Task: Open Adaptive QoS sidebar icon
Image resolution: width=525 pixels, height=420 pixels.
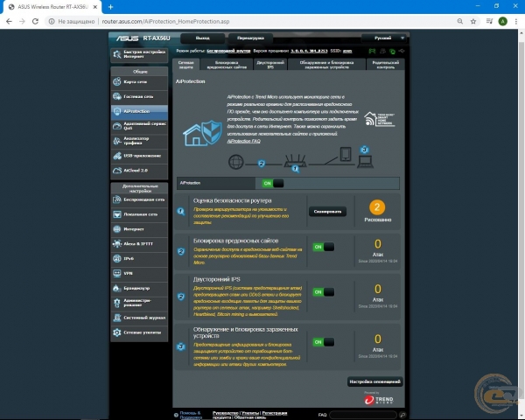Action: point(117,126)
